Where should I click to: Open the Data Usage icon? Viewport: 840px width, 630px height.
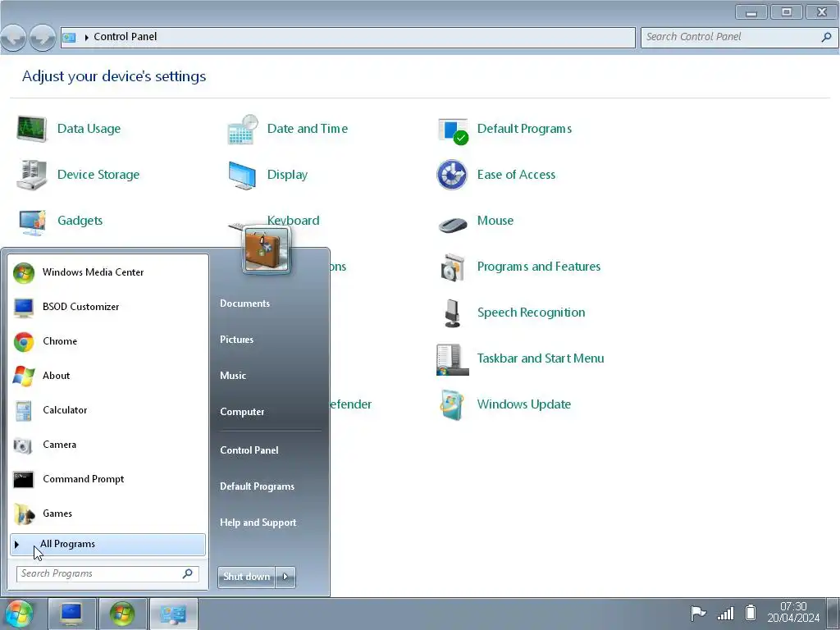32,129
